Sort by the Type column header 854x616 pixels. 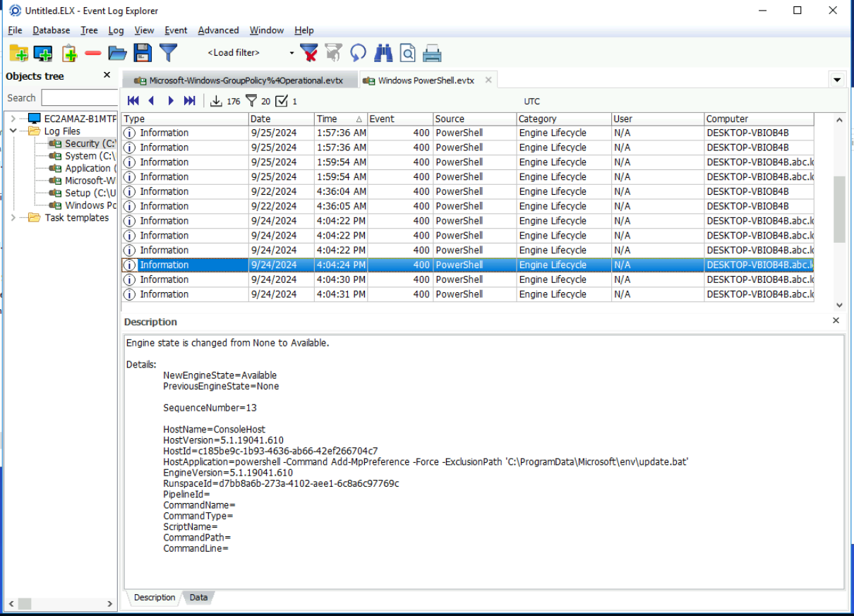point(185,119)
